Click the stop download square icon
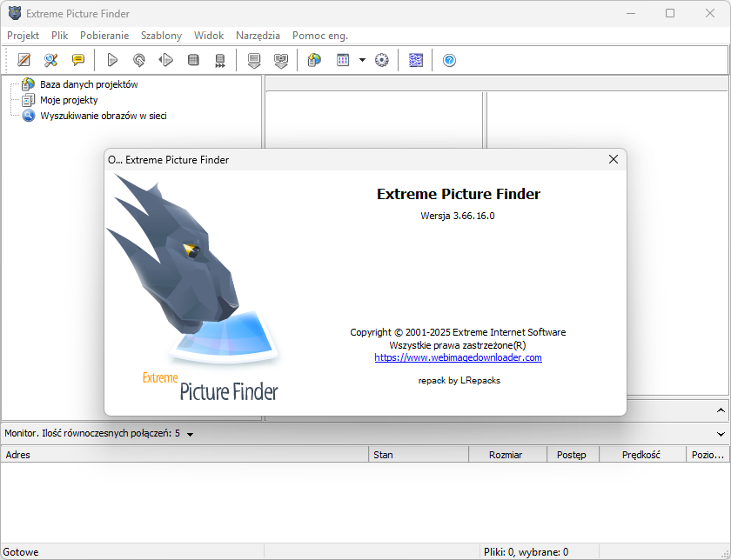The width and height of the screenshot is (731, 560). point(193,60)
